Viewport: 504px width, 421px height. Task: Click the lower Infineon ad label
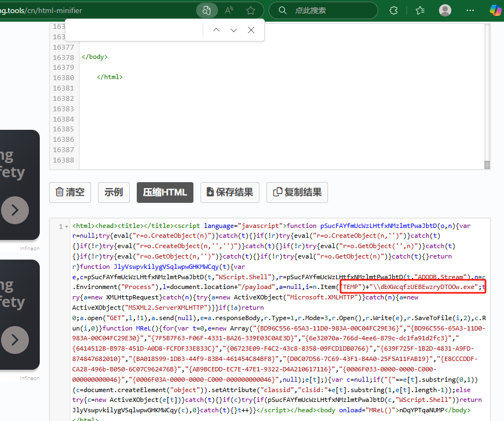pyautogui.click(x=29, y=378)
